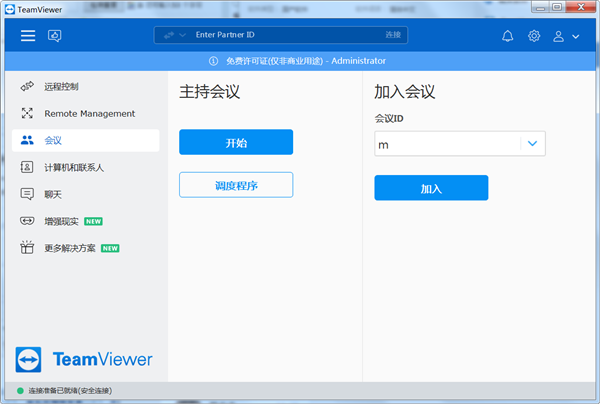The width and height of the screenshot is (600, 404).
Task: Click the TeamViewer logo in sidebar
Action: tap(84, 360)
